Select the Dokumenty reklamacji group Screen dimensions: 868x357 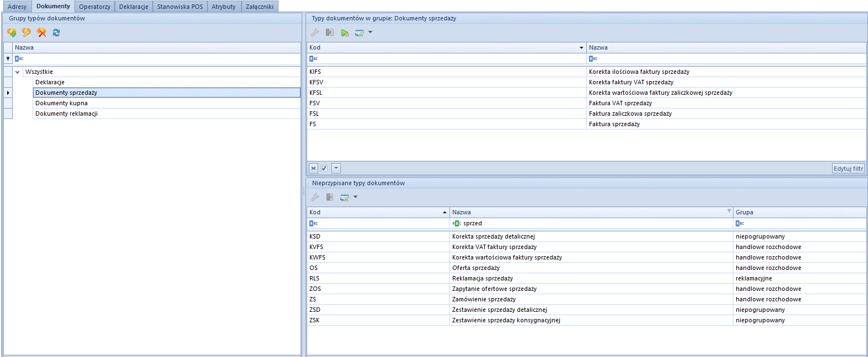167,113
